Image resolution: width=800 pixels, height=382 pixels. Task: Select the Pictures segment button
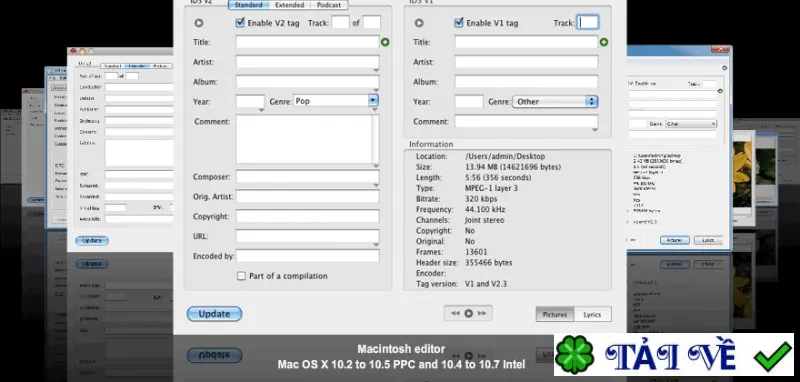pos(555,315)
